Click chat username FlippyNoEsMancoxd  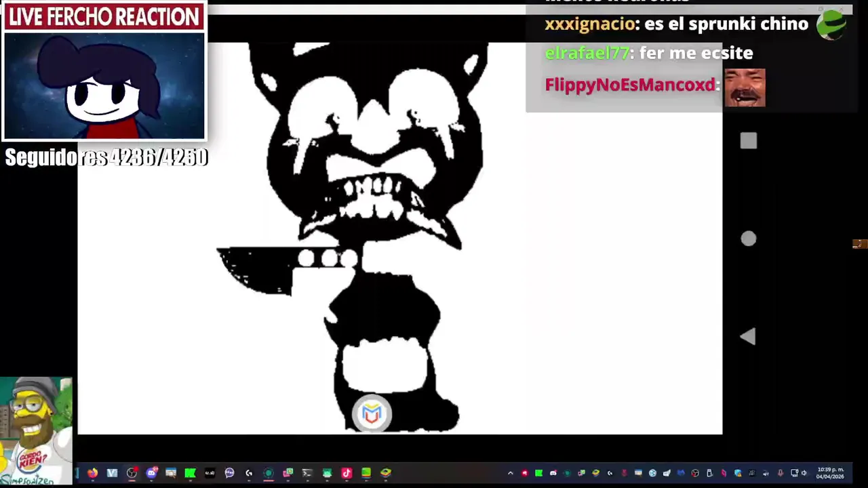tap(630, 85)
